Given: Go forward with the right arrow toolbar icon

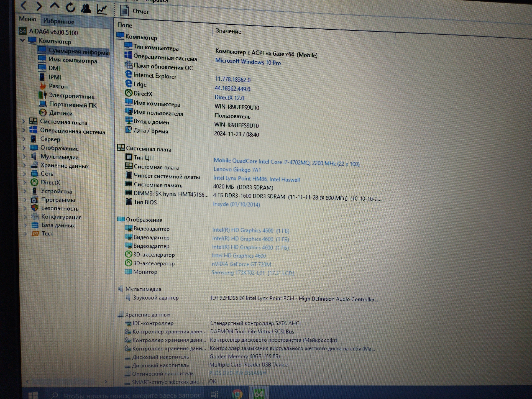Looking at the screenshot, I should tap(39, 6).
